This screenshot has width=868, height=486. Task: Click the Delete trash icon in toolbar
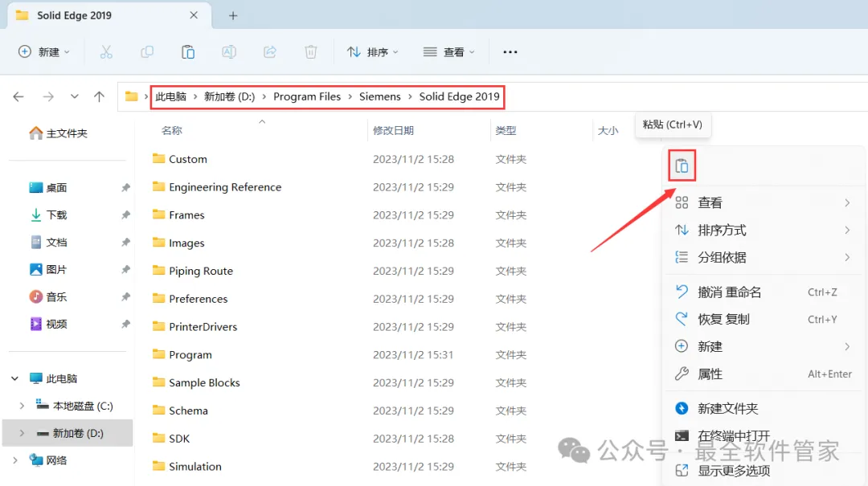[310, 52]
